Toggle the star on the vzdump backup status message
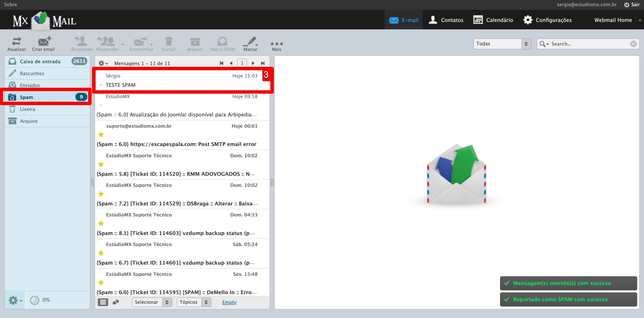The height and width of the screenshot is (318, 644). tap(101, 223)
